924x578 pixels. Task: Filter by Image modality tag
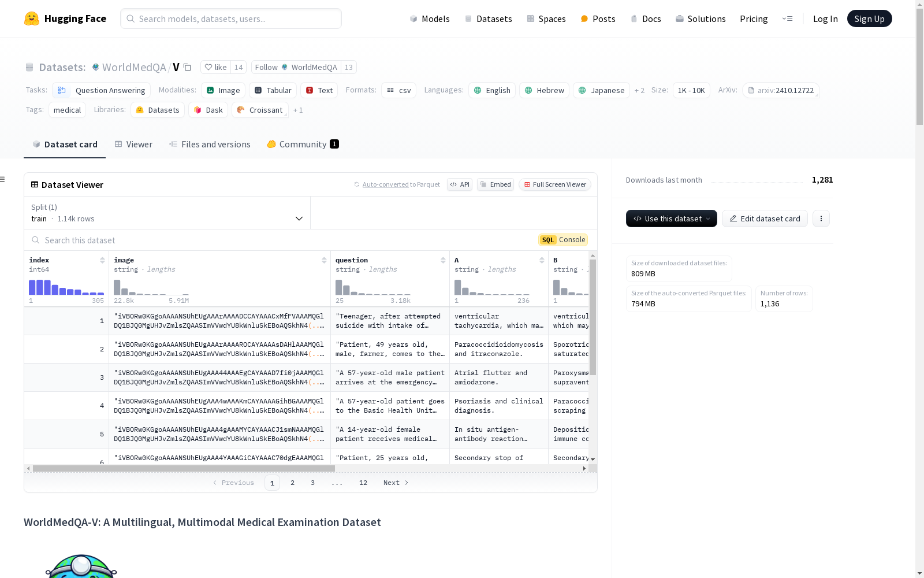pyautogui.click(x=223, y=90)
